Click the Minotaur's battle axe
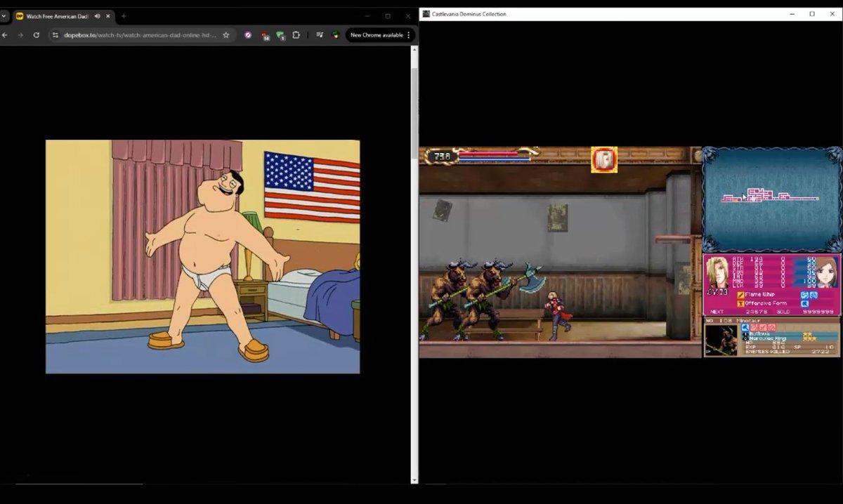The image size is (843, 504). pyautogui.click(x=532, y=277)
